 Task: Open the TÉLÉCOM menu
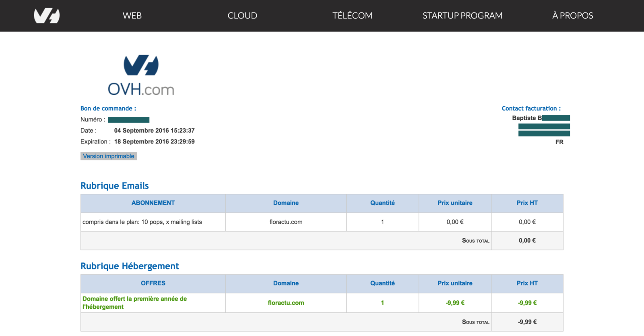pos(352,16)
